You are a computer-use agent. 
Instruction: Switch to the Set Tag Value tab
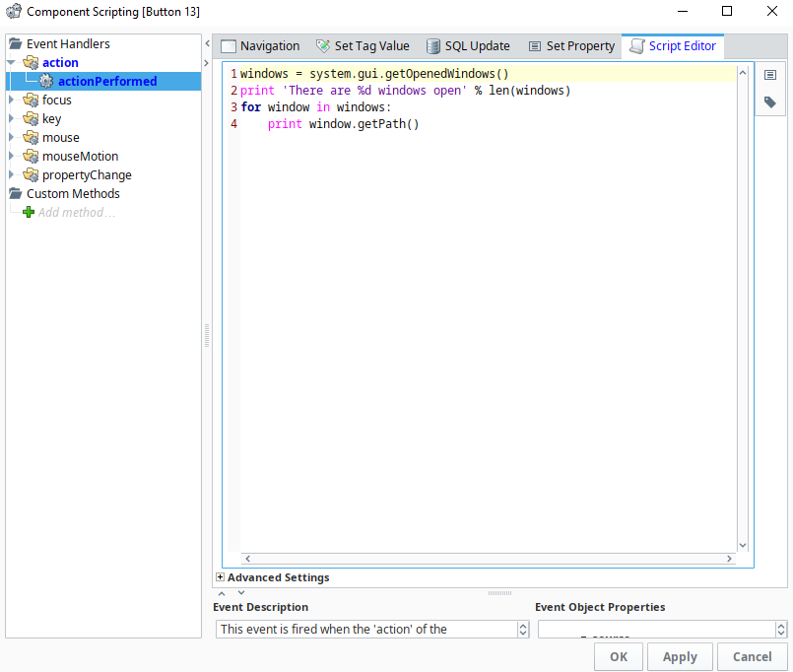(363, 46)
